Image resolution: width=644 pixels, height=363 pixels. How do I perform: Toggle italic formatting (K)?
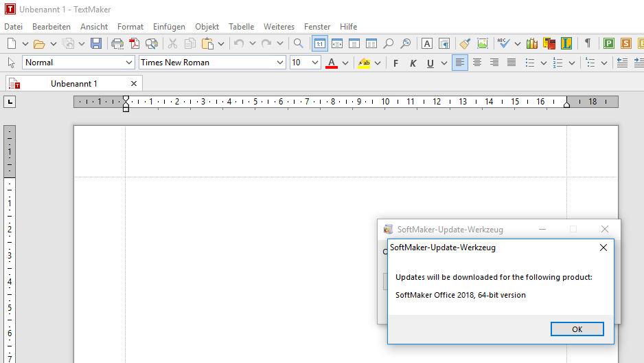click(413, 63)
